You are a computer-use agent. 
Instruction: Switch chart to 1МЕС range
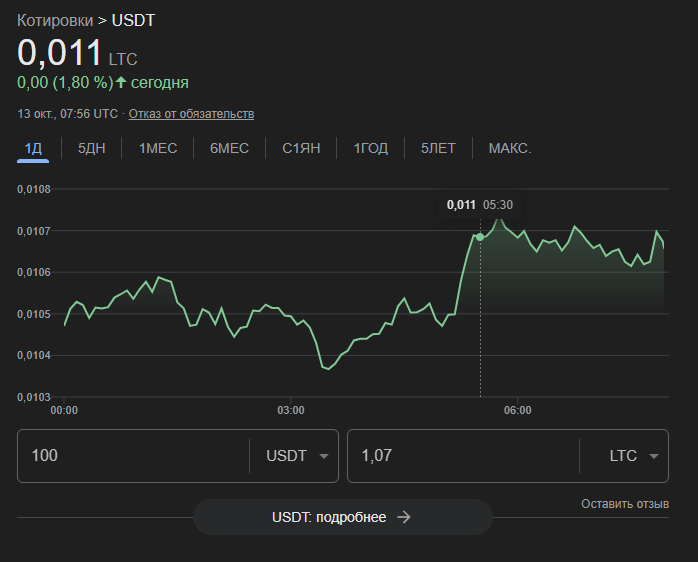(158, 148)
